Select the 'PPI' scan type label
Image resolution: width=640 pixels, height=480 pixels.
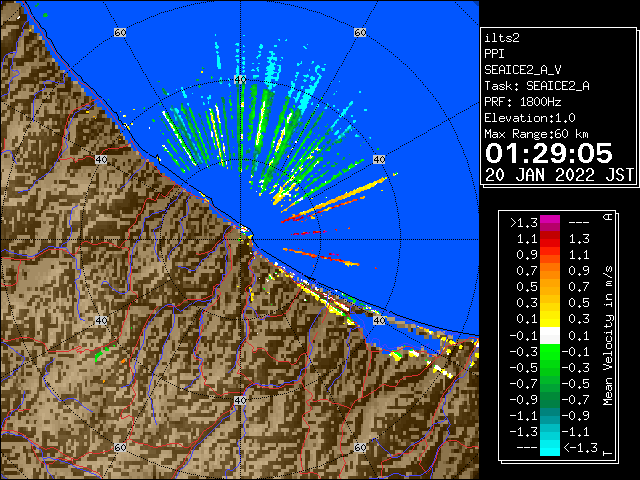[494, 54]
